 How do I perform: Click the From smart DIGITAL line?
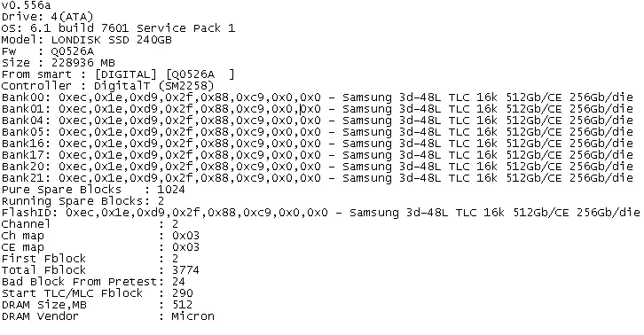pos(118,74)
